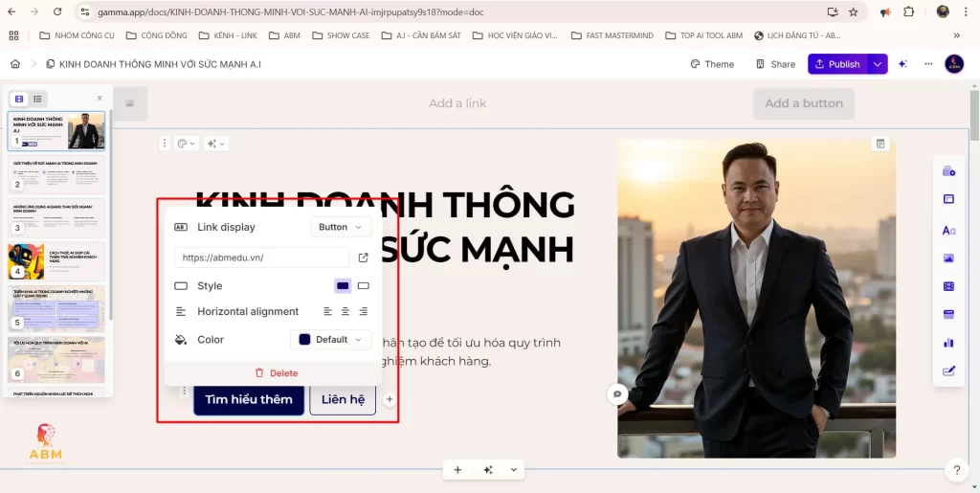This screenshot has width=980, height=493.
Task: Select the outlined button style option
Action: (x=364, y=285)
